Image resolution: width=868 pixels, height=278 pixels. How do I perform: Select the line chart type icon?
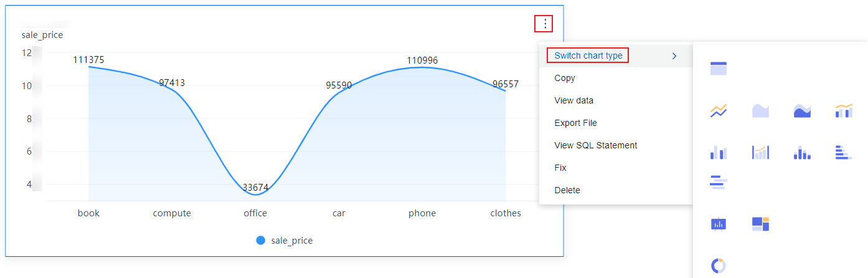click(x=719, y=111)
